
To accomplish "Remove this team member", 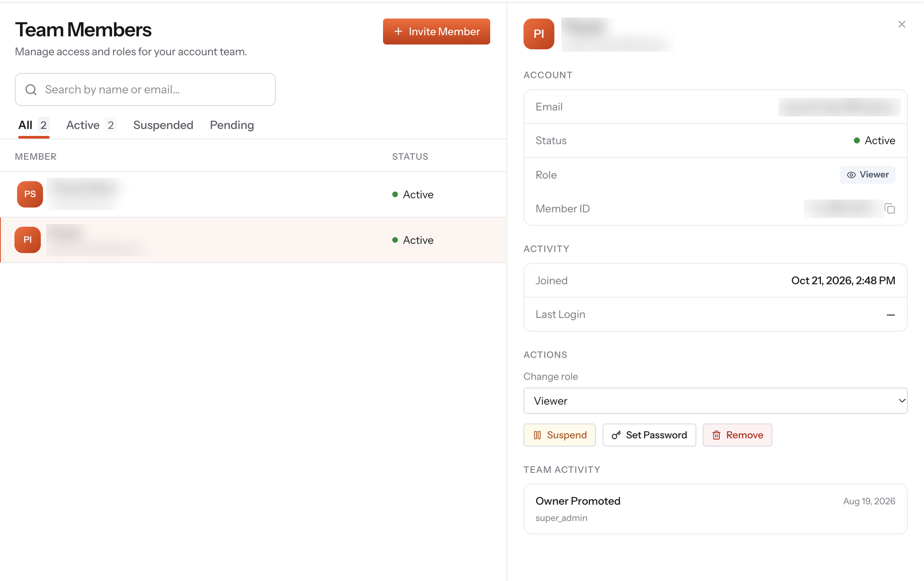I will (737, 435).
